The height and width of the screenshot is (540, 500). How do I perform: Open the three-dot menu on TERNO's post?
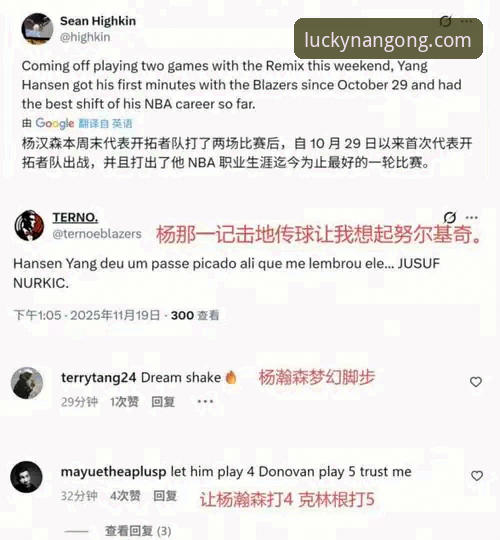(471, 217)
